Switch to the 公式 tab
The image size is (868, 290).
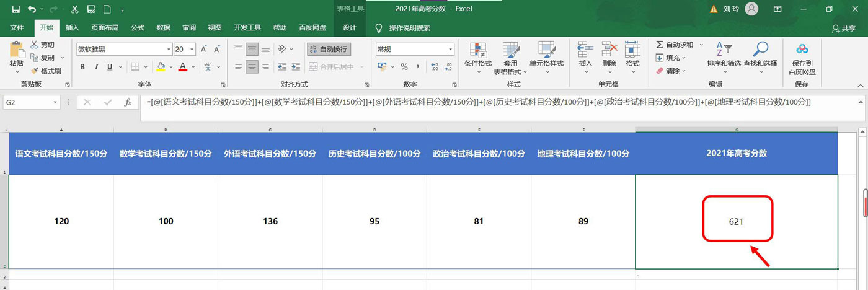coord(137,28)
